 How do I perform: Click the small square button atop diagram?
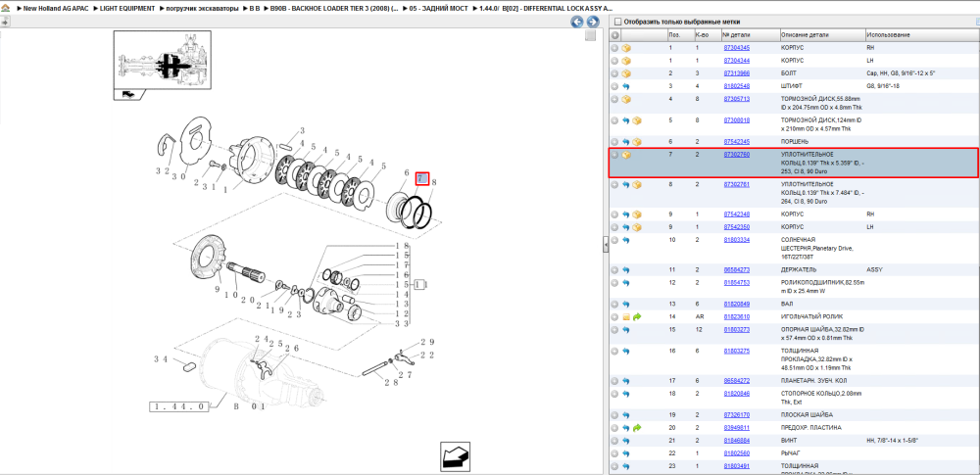(590, 35)
